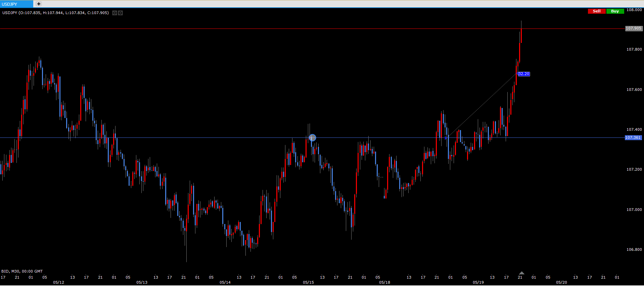Click the plus icon to add a chart tab
644x286 pixels.
[x=39, y=4]
